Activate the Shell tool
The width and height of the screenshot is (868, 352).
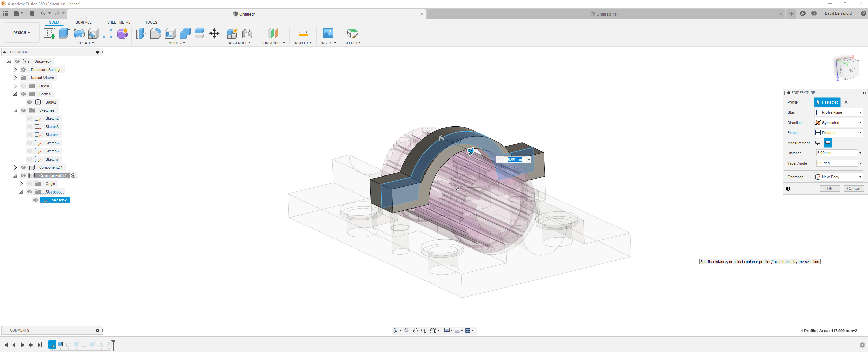click(x=170, y=33)
